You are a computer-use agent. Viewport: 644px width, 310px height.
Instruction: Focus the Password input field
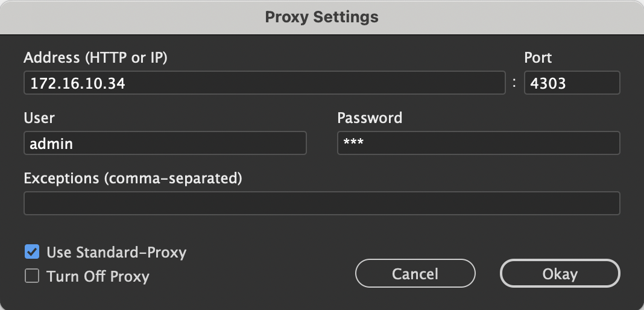click(478, 144)
